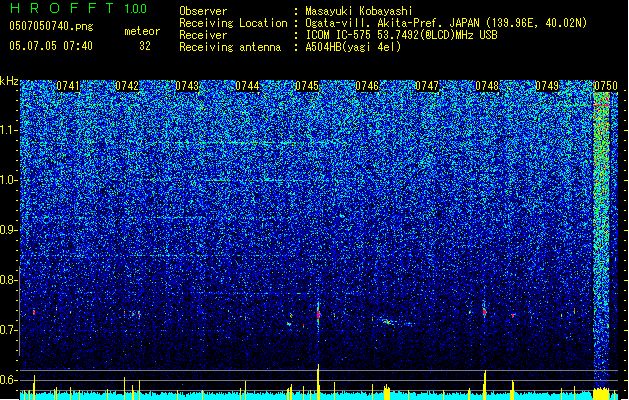Click the tall yellow power spike at 0745
The image size is (629, 400).
[x=319, y=382]
